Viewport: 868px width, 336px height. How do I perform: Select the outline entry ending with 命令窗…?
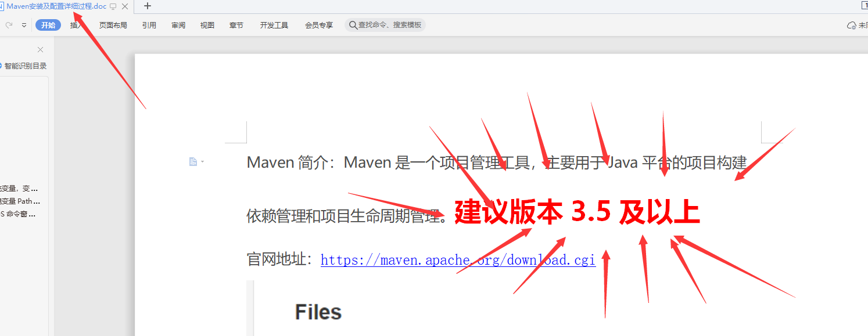click(x=19, y=214)
